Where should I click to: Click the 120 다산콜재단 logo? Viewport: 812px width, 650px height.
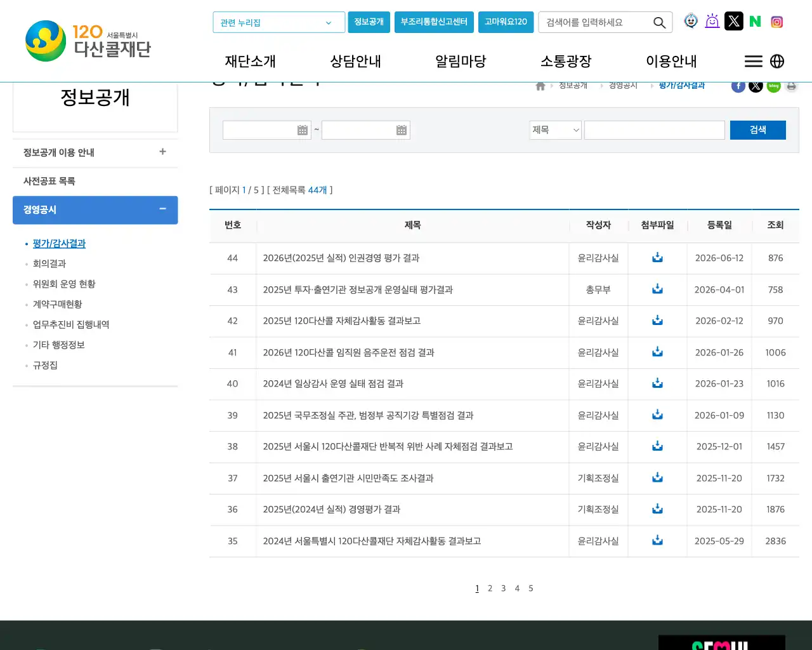(x=88, y=41)
